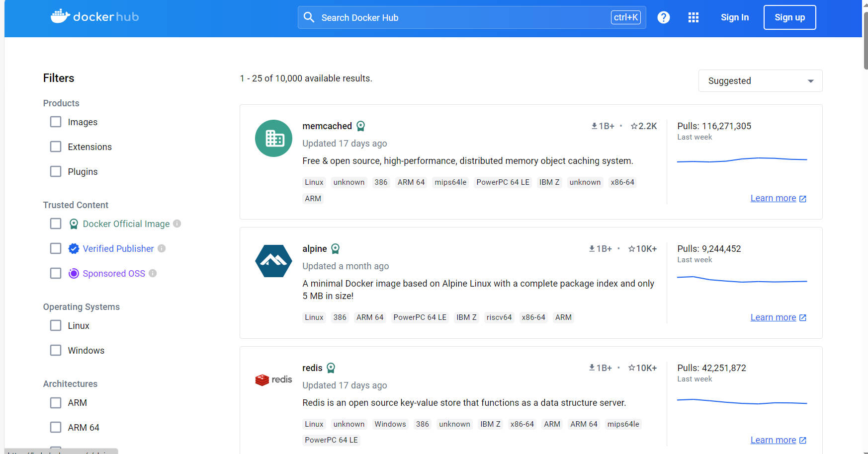Open Learn more link for memcached
This screenshot has width=868, height=454.
[779, 198]
